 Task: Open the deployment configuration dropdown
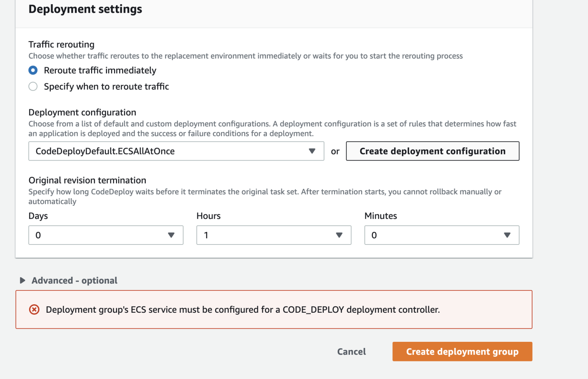[x=176, y=151]
